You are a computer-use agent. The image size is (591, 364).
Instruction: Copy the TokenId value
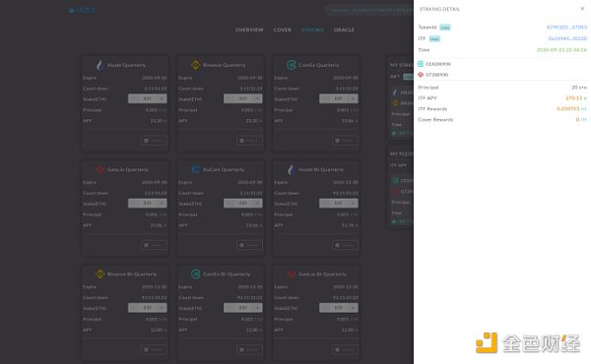(x=445, y=28)
